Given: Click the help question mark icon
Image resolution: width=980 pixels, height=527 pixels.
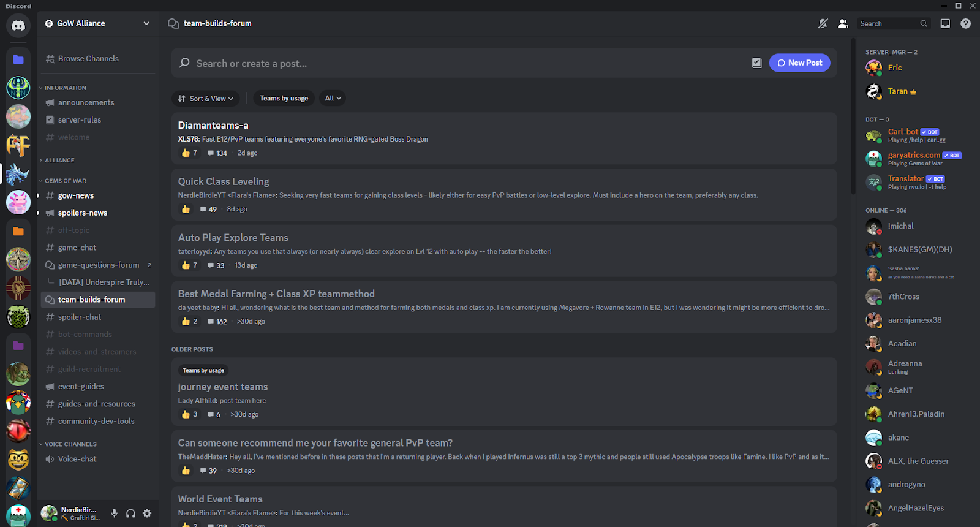Looking at the screenshot, I should (965, 23).
